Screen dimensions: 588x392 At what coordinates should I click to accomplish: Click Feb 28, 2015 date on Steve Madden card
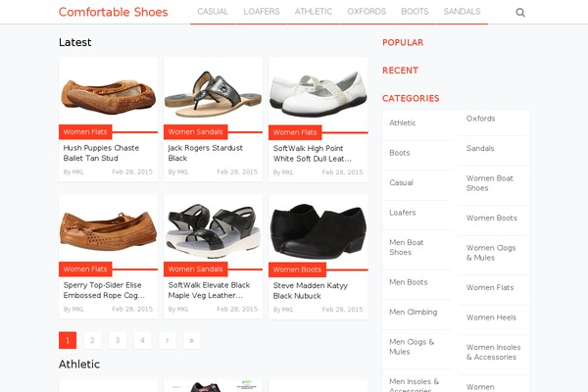click(x=342, y=309)
